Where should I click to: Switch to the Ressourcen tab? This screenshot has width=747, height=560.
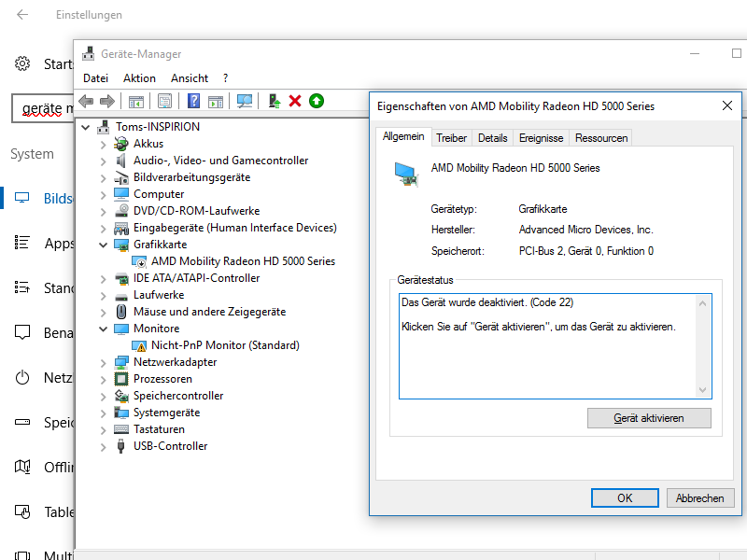coord(601,138)
